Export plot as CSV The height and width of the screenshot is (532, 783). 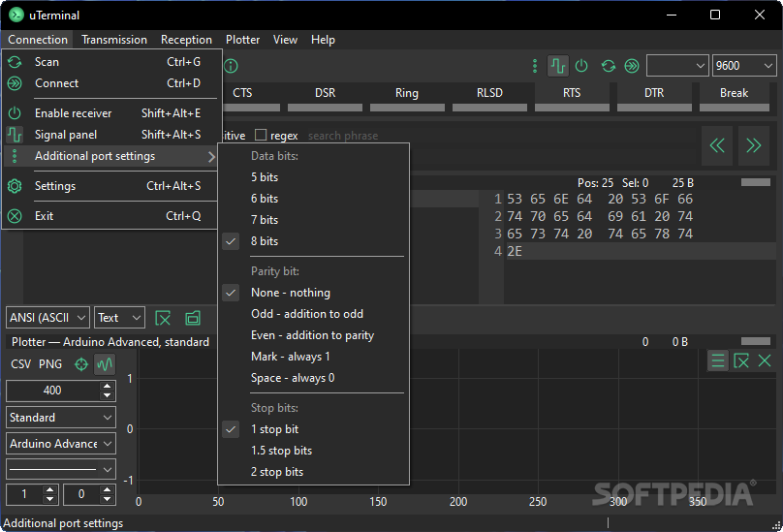[21, 364]
